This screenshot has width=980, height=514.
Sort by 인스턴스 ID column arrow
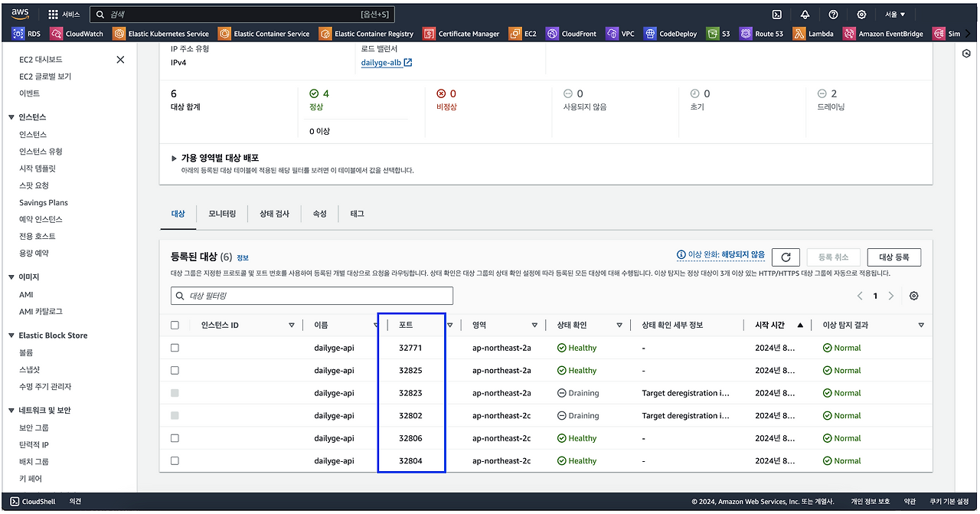(292, 326)
